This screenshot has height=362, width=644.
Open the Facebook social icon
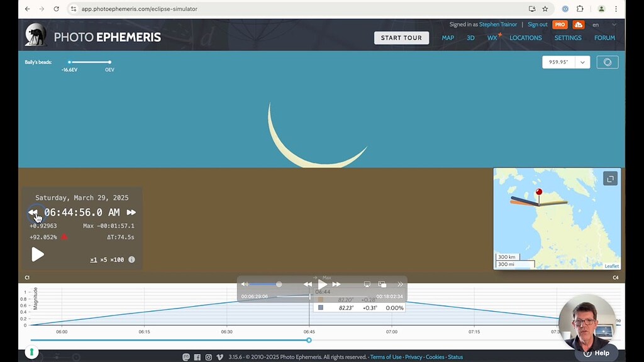coord(197,357)
